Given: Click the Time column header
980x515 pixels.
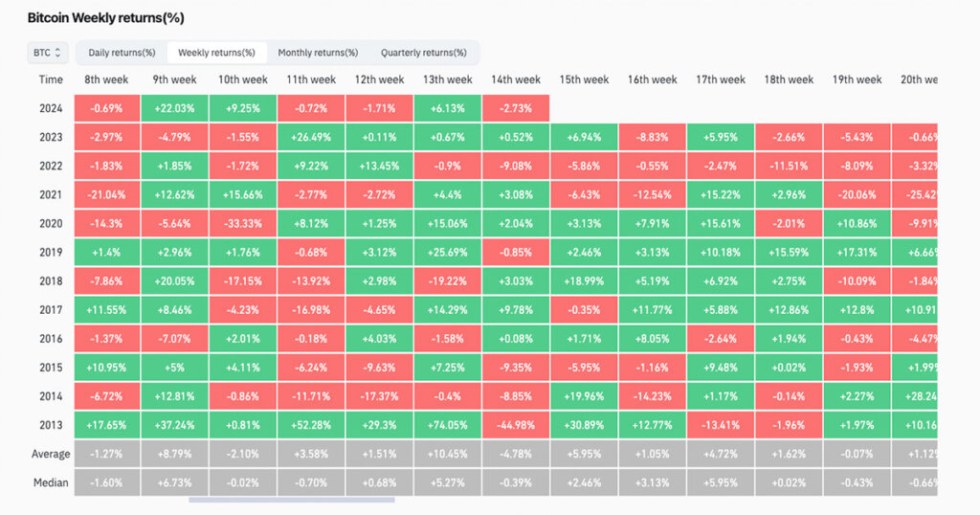Looking at the screenshot, I should 52,80.
